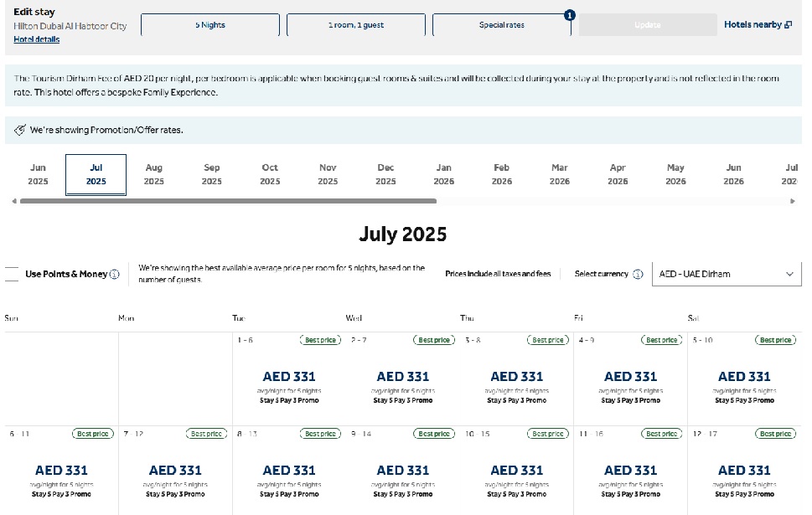Switch to Apr 2026 month tab
Screen dimensions: 812x515
[618, 174]
